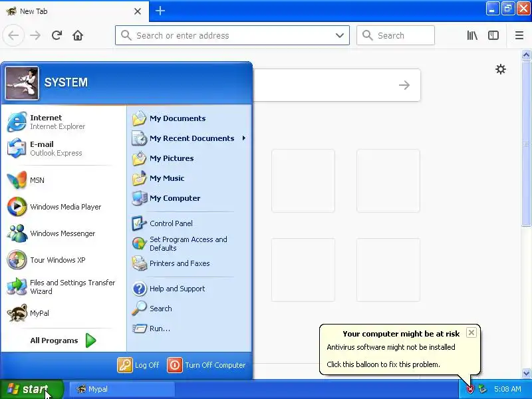
Task: Open Windows Messenger
Action: click(x=63, y=233)
